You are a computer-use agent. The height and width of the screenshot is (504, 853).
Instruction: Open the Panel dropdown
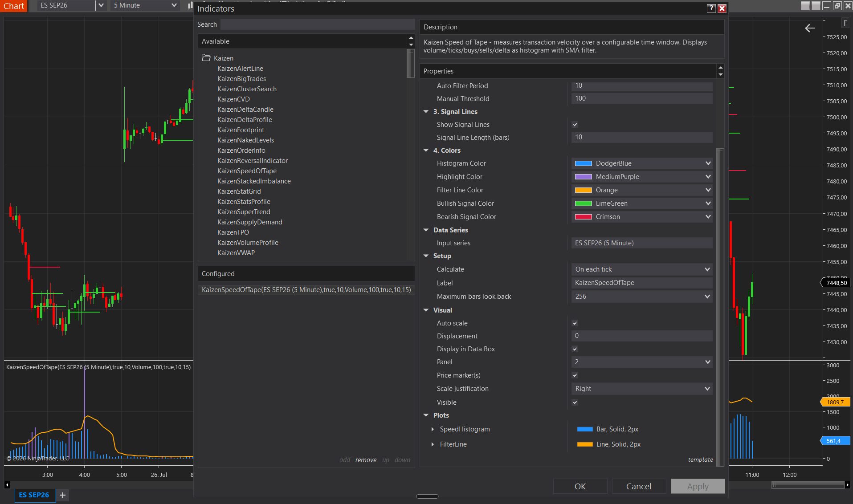coord(642,362)
